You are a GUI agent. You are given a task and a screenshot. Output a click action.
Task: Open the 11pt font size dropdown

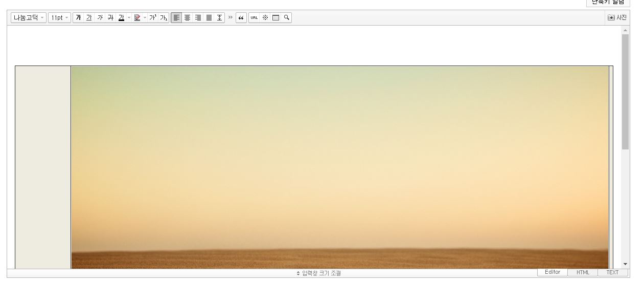[59, 17]
